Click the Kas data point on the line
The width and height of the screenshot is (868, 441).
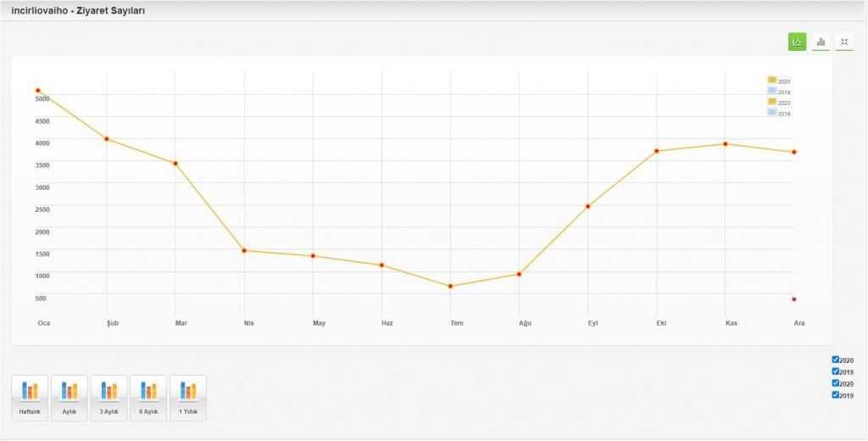point(726,144)
